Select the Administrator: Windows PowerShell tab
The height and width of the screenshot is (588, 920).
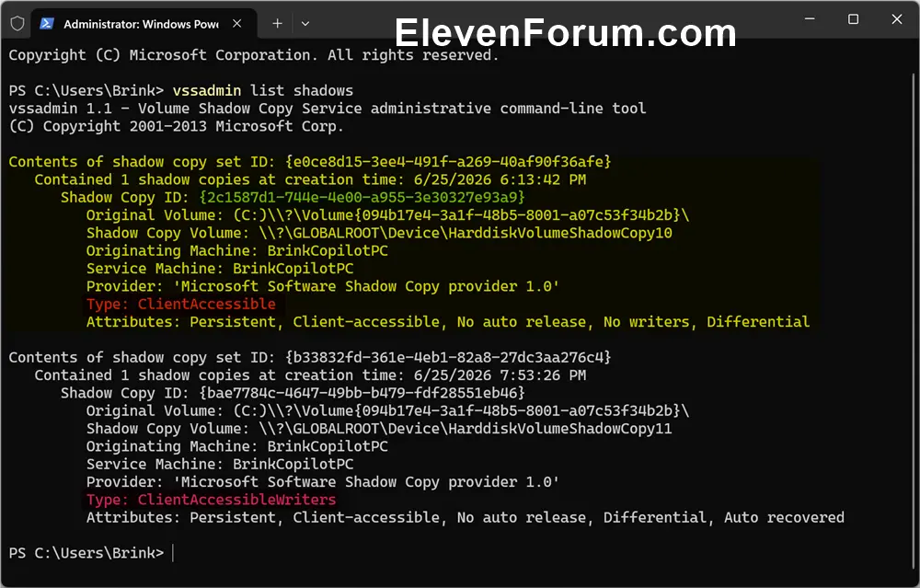click(x=144, y=24)
